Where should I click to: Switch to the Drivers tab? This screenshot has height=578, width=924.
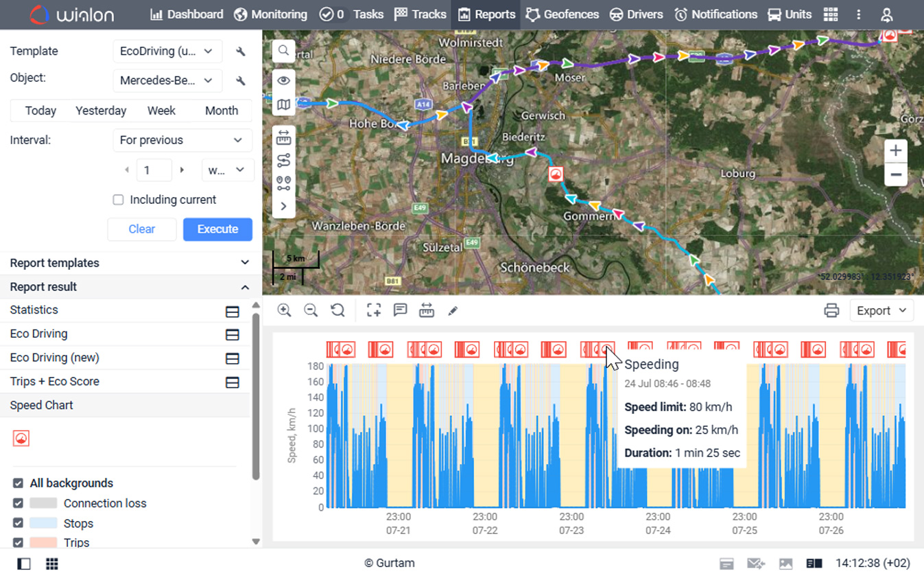pyautogui.click(x=637, y=14)
